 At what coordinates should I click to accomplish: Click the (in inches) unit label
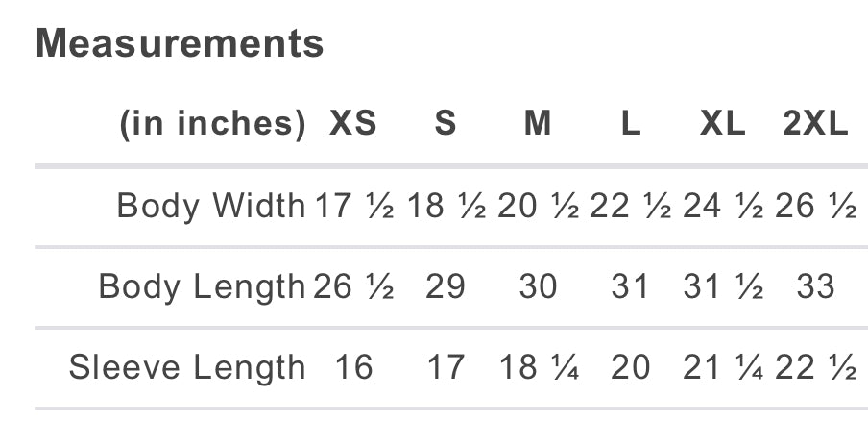click(x=212, y=124)
